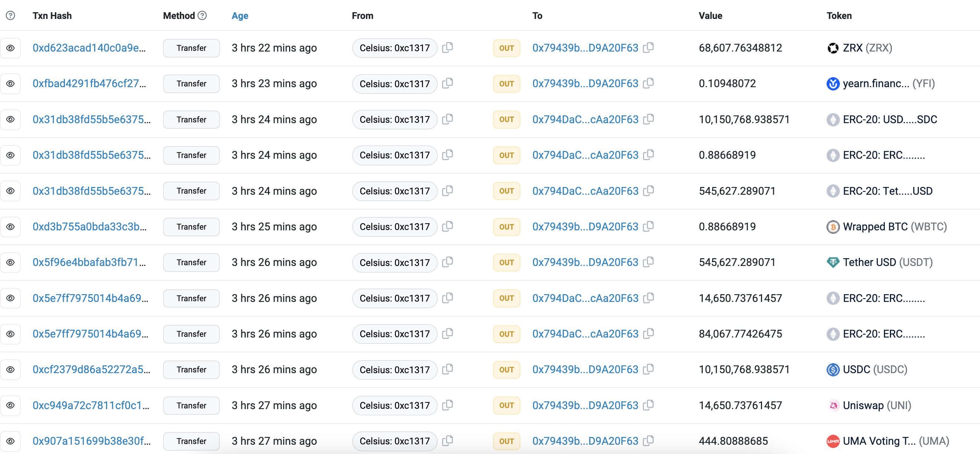The height and width of the screenshot is (454, 980).
Task: Open token link Wrapped BTC (WBTC)
Action: pos(895,227)
